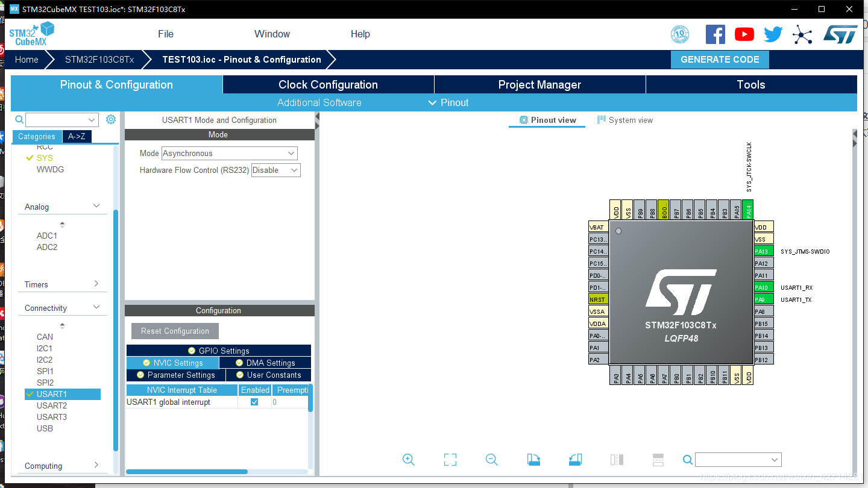Open Hardware Flow Control dropdown
The height and width of the screenshot is (488, 868).
pos(276,170)
